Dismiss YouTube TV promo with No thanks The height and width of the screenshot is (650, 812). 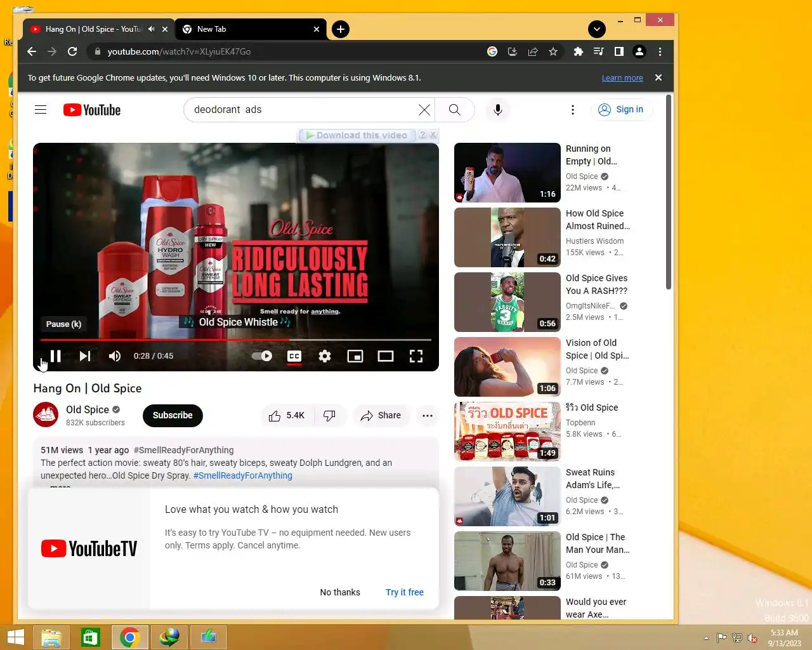(340, 592)
